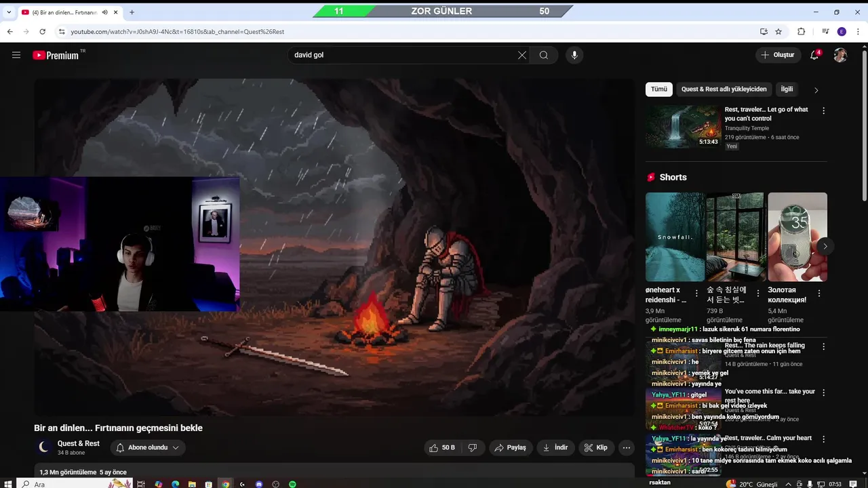Viewport: 868px width, 488px height.
Task: Open the YouTube guide hamburger menu
Action: [16, 55]
